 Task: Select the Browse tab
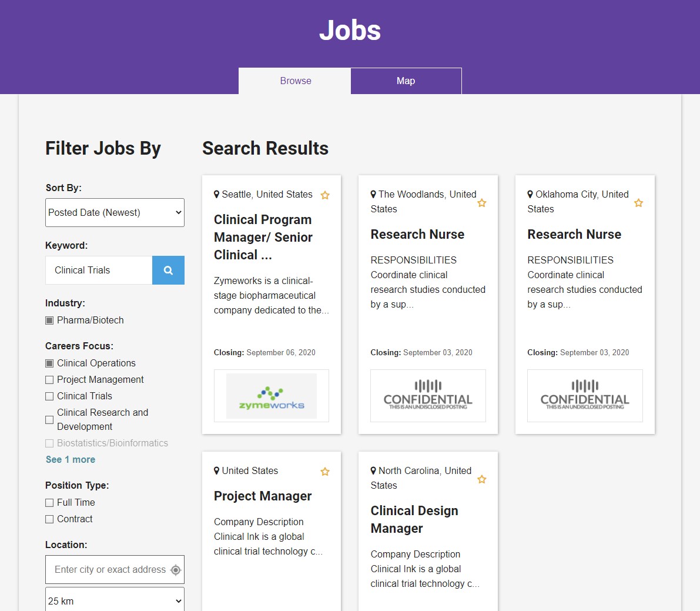[295, 81]
